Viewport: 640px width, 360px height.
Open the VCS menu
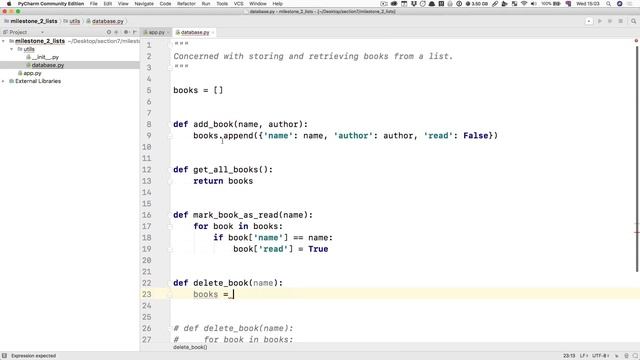[238, 4]
